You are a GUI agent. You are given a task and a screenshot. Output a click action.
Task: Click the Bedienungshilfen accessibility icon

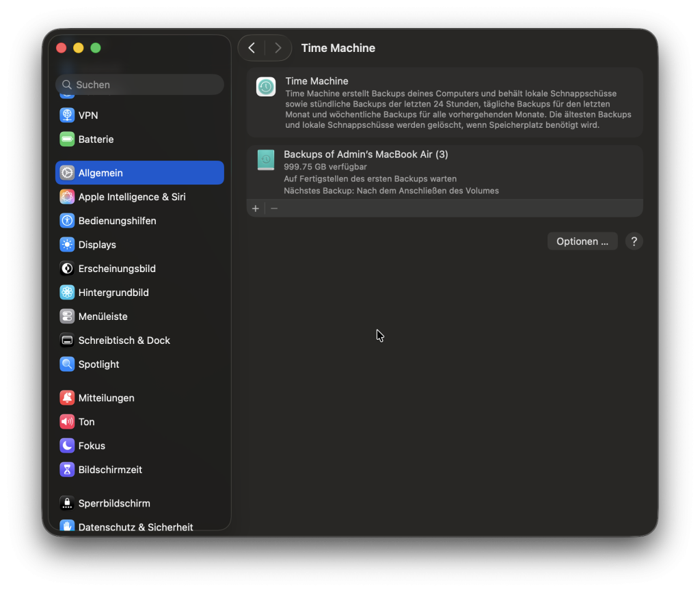tap(67, 221)
